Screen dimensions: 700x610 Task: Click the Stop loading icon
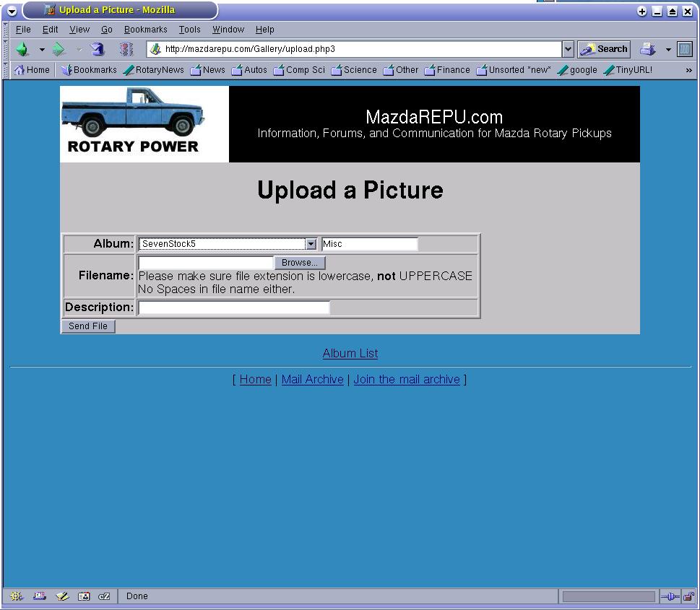pyautogui.click(x=126, y=49)
